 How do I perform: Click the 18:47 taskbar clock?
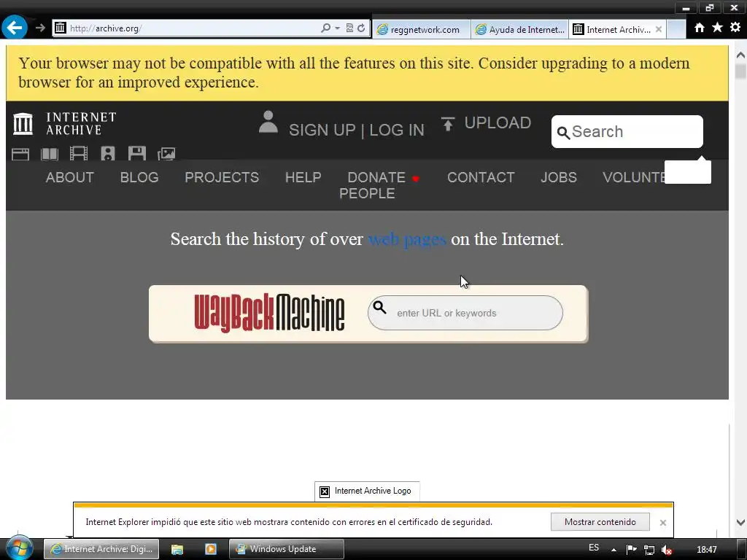(706, 550)
